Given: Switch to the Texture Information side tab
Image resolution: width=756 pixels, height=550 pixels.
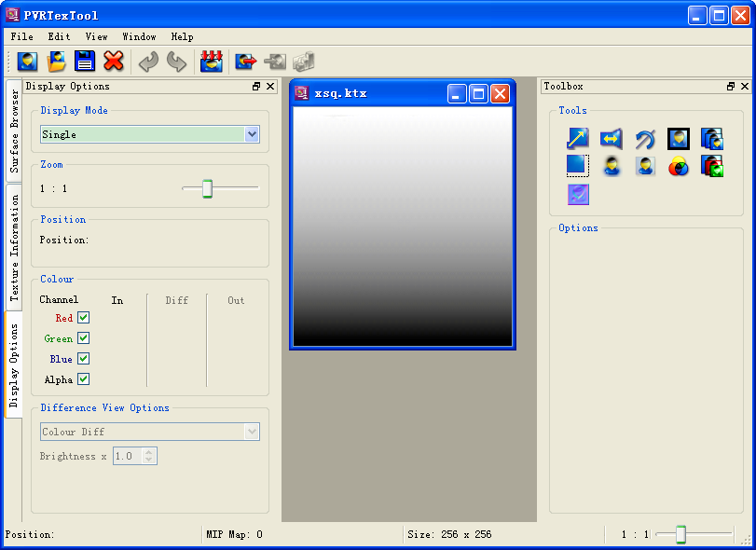Looking at the screenshot, I should point(14,245).
